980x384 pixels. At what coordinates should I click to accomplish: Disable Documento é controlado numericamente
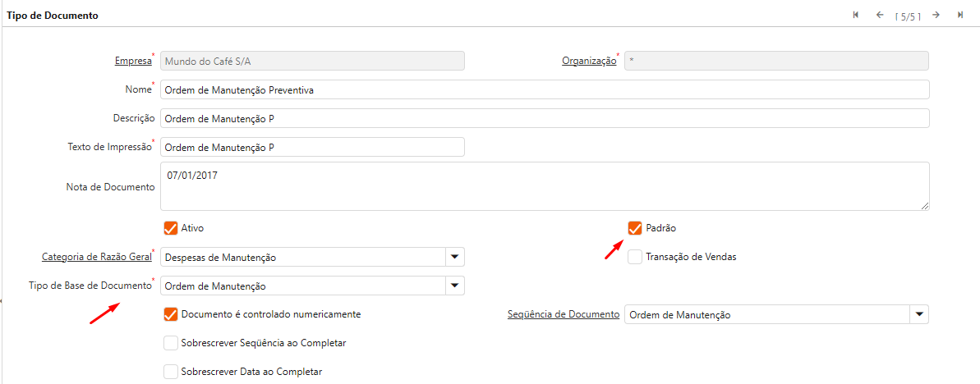(171, 314)
